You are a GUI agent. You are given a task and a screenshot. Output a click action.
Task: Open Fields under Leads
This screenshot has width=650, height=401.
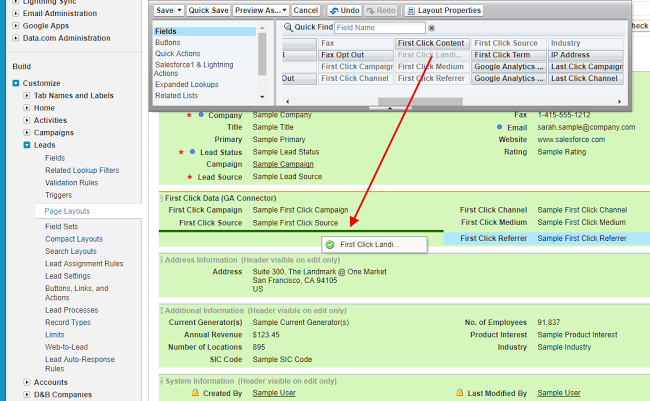point(55,158)
